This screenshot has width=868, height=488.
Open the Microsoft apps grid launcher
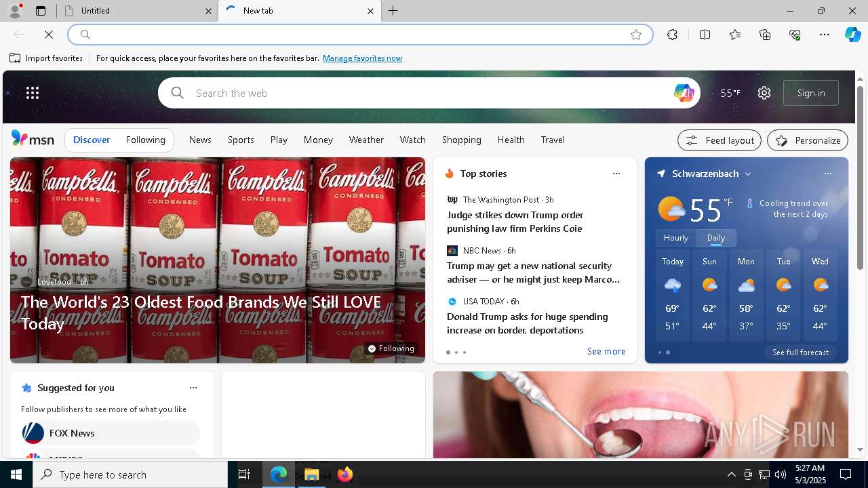point(33,93)
